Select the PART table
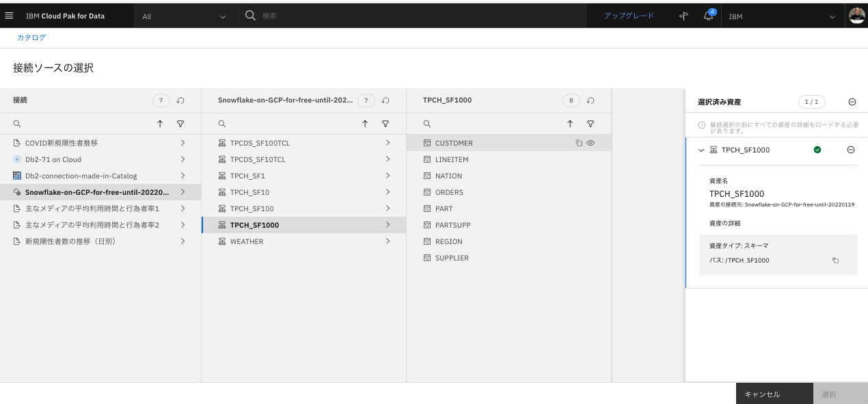868x404 pixels. (509, 208)
